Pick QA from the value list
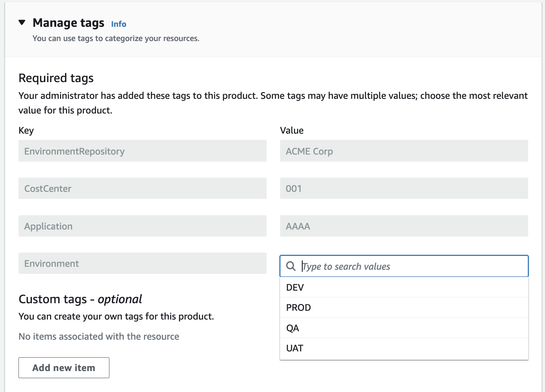The height and width of the screenshot is (392, 545). pyautogui.click(x=404, y=328)
